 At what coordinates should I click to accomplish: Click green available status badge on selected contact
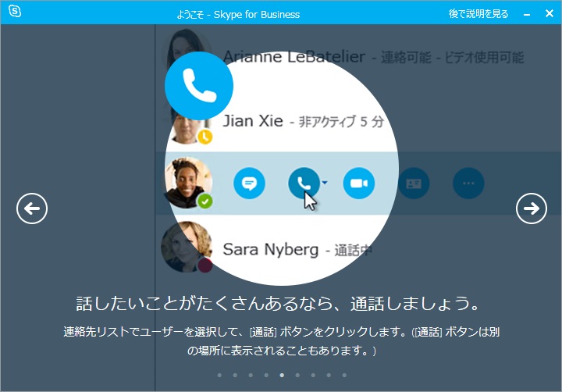click(205, 201)
